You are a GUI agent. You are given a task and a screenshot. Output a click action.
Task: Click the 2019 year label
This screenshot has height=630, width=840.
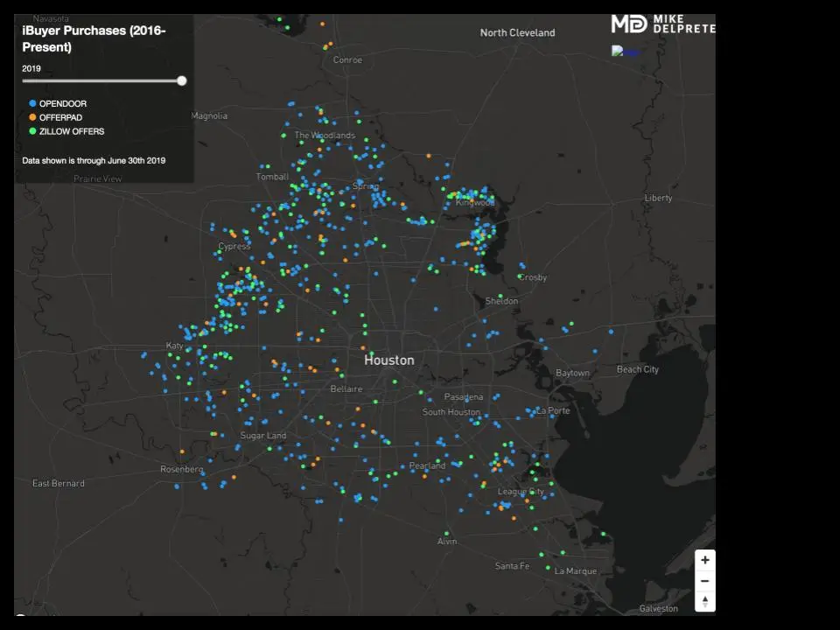(x=31, y=68)
